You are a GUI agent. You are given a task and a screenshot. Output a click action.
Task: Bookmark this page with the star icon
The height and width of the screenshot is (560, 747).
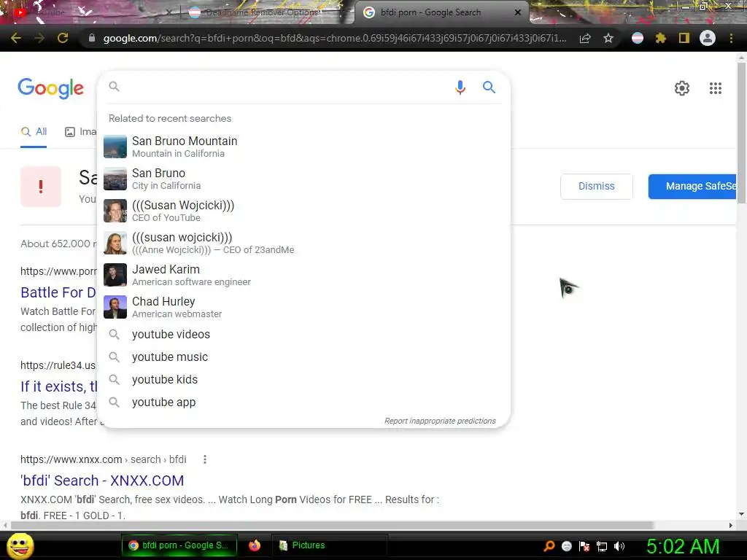pyautogui.click(x=608, y=38)
